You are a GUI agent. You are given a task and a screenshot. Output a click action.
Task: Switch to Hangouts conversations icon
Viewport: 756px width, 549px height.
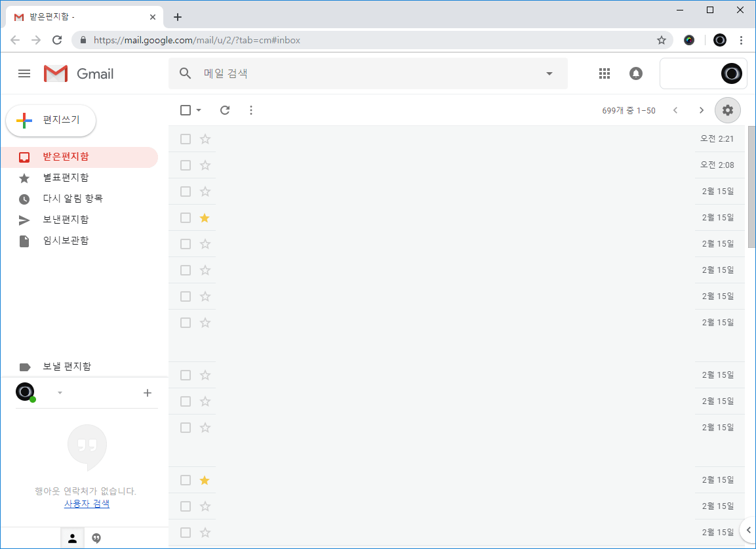[x=96, y=539]
